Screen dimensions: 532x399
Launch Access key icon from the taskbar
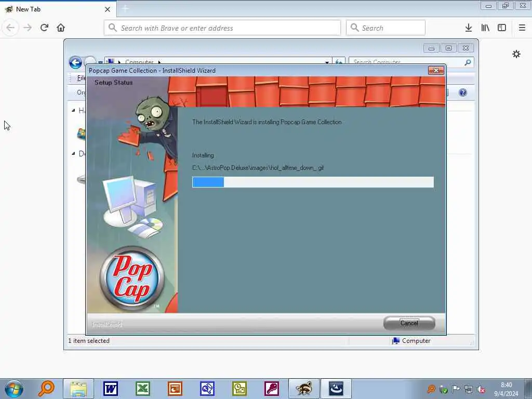[272, 389]
